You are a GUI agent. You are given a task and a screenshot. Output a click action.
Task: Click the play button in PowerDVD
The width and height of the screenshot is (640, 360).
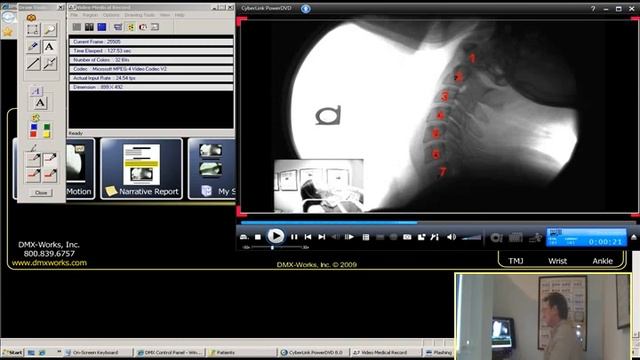(276, 236)
